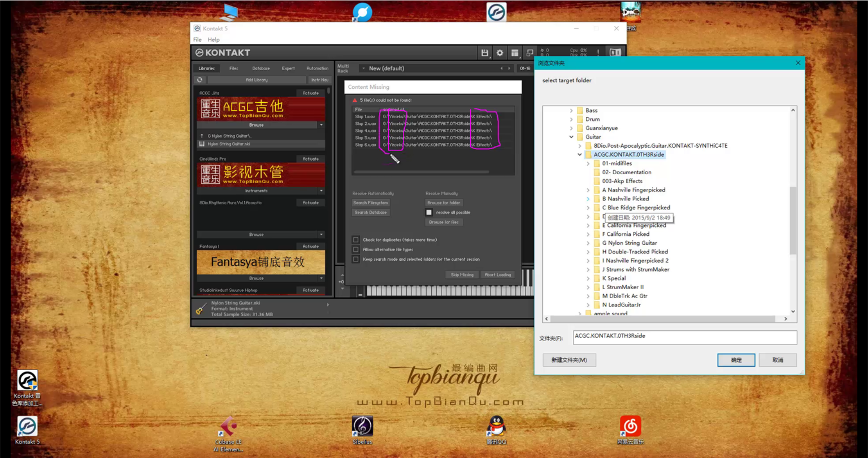Click the keyboard icon beside Nylon String Guitar.nki
The width and height of the screenshot is (868, 458).
(202, 144)
